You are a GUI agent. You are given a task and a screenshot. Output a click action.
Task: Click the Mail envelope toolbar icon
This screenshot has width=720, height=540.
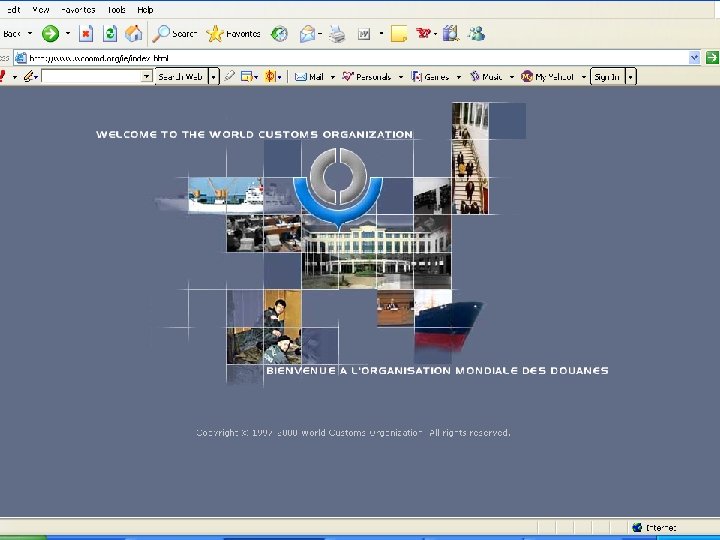point(307,34)
